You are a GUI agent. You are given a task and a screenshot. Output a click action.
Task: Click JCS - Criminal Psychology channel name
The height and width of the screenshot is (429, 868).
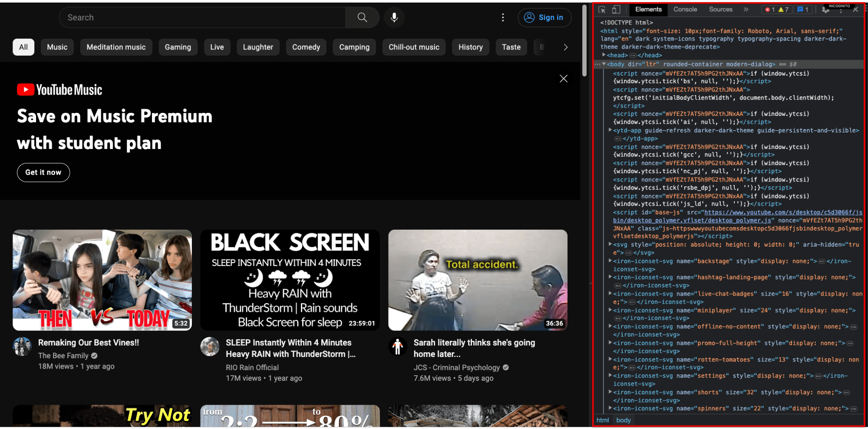[x=457, y=367]
